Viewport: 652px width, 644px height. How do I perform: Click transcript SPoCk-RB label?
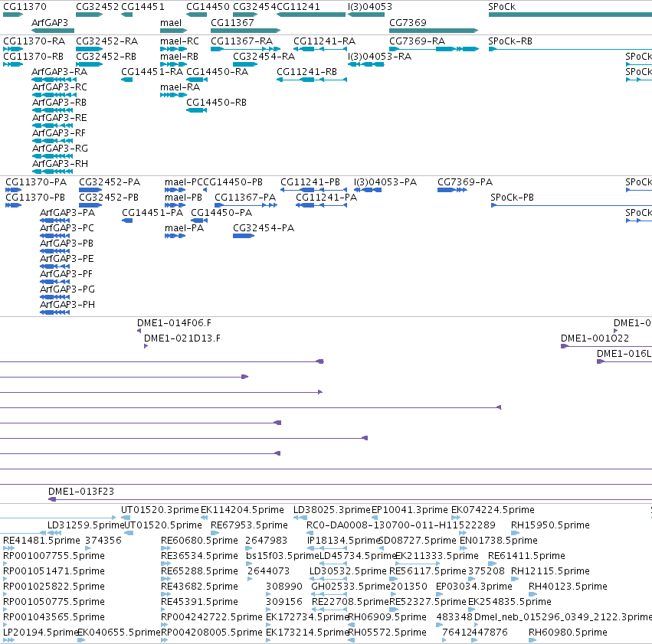point(509,41)
